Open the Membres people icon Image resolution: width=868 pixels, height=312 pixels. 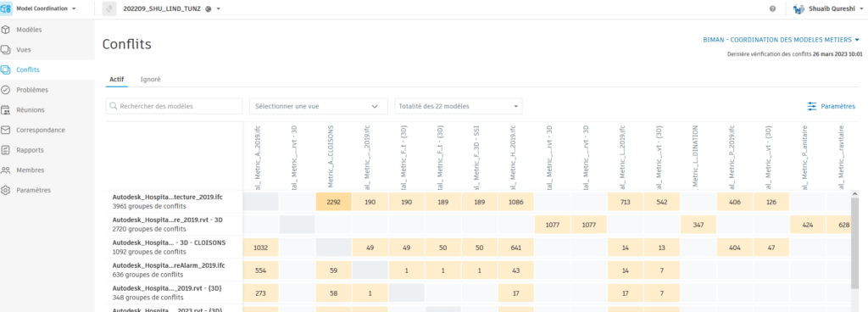6,170
